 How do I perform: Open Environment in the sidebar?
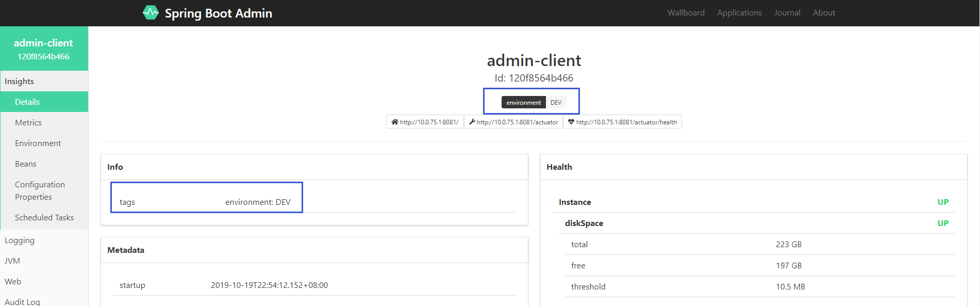pos(44,143)
